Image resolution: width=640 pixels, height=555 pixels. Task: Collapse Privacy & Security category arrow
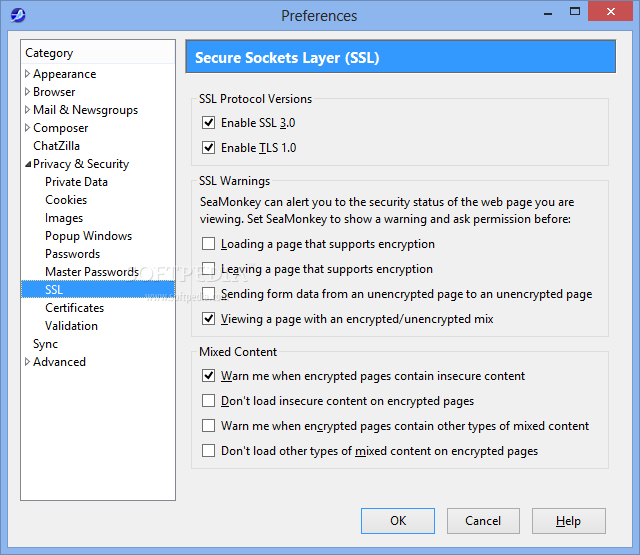(x=28, y=164)
